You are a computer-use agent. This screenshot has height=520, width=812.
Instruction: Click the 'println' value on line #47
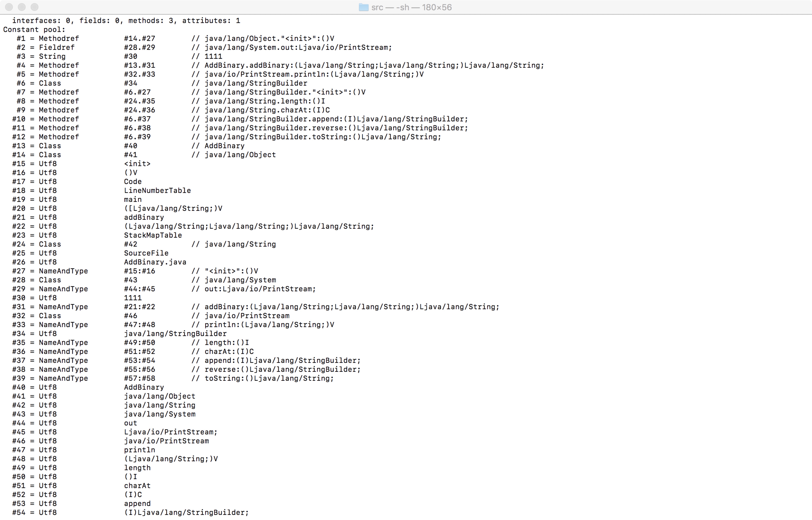click(140, 450)
